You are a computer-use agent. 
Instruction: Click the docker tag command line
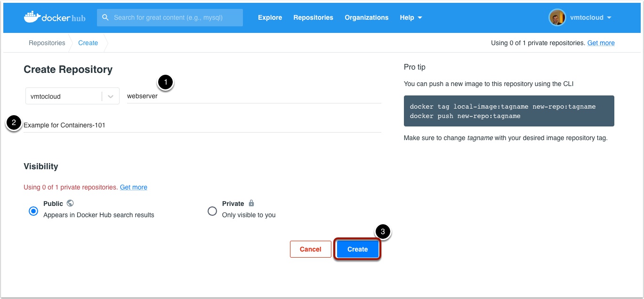503,107
